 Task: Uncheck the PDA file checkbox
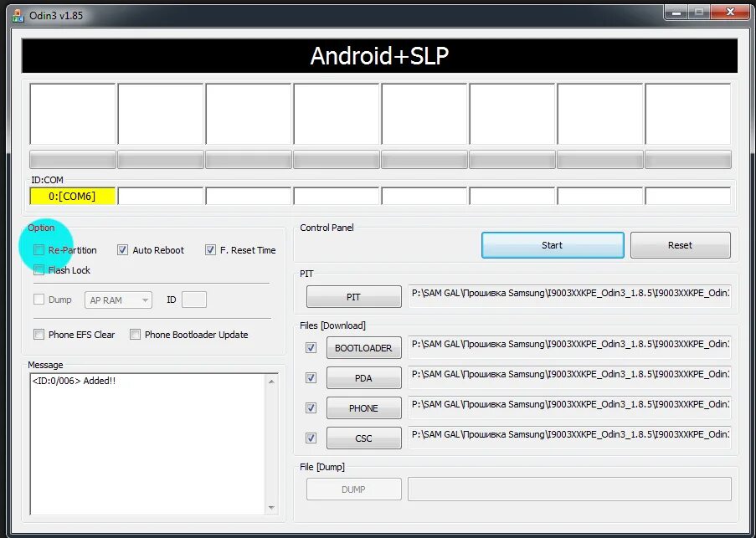click(311, 378)
